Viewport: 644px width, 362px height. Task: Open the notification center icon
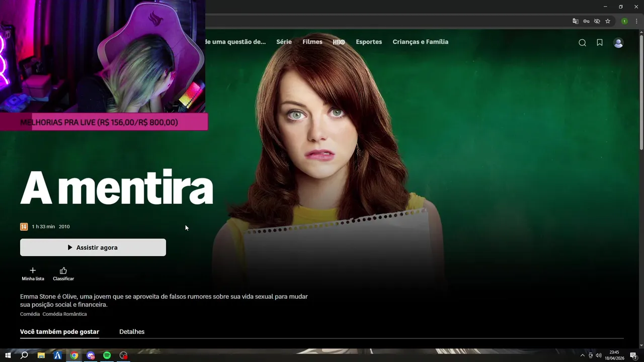tap(633, 355)
